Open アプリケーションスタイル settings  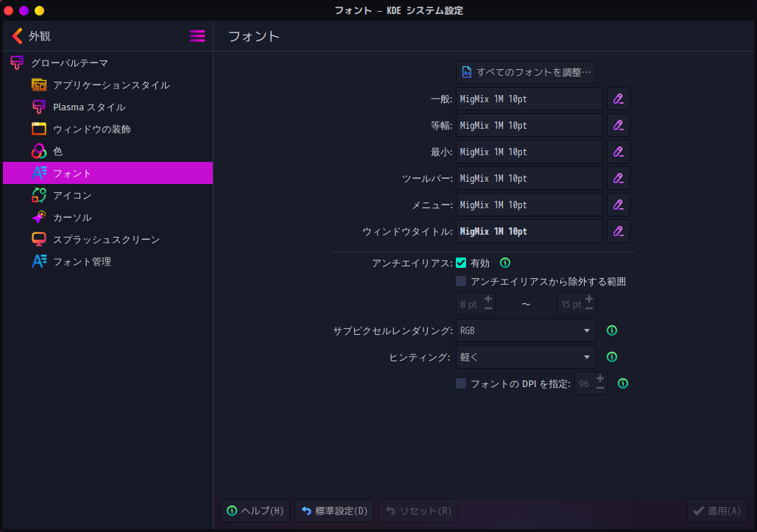pyautogui.click(x=108, y=85)
